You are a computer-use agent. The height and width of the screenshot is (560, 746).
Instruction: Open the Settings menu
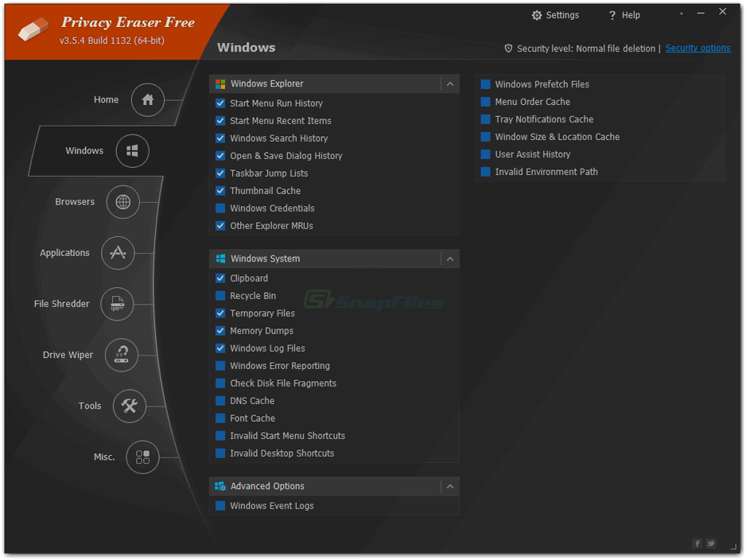tap(555, 15)
